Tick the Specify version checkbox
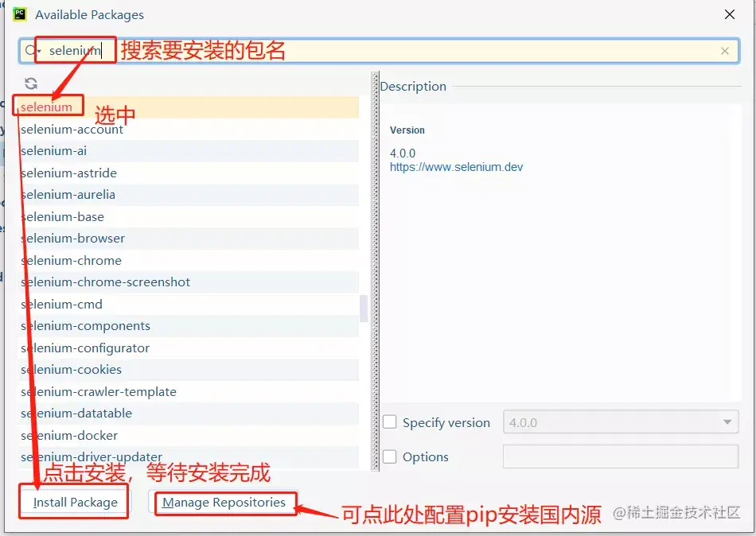 point(390,422)
